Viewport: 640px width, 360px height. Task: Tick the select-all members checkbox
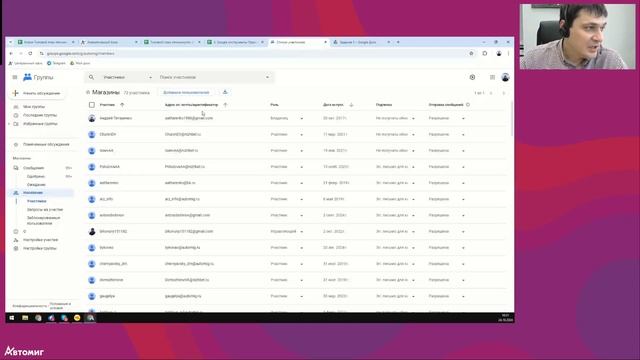click(x=92, y=105)
